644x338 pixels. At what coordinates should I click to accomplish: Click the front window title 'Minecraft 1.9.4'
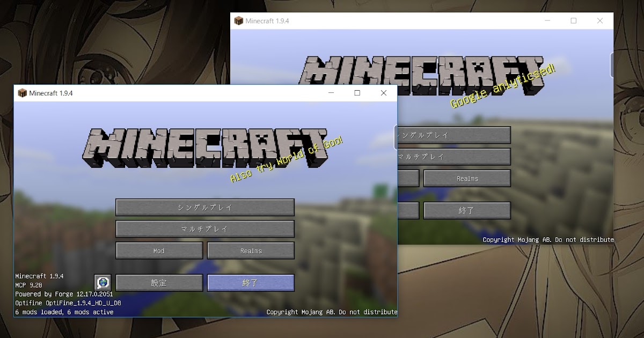51,93
